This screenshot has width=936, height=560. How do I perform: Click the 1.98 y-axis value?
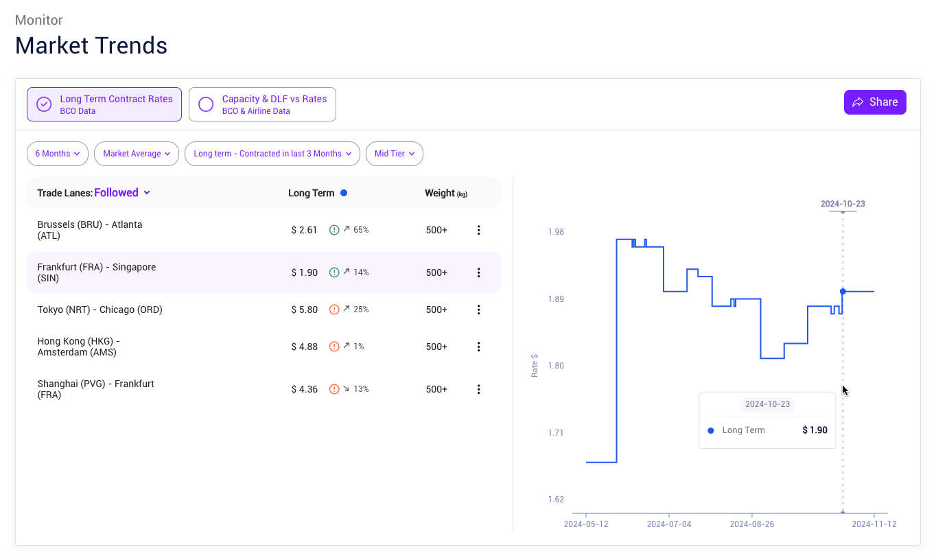556,232
